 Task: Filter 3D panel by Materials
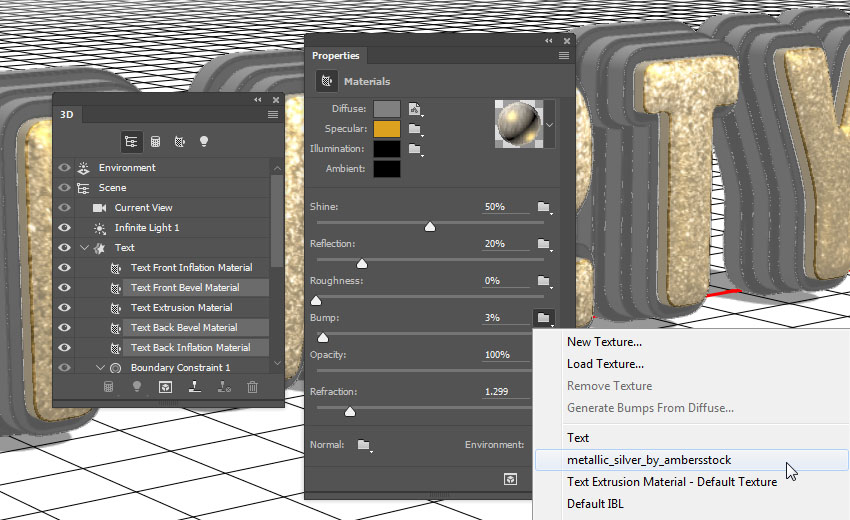180,142
